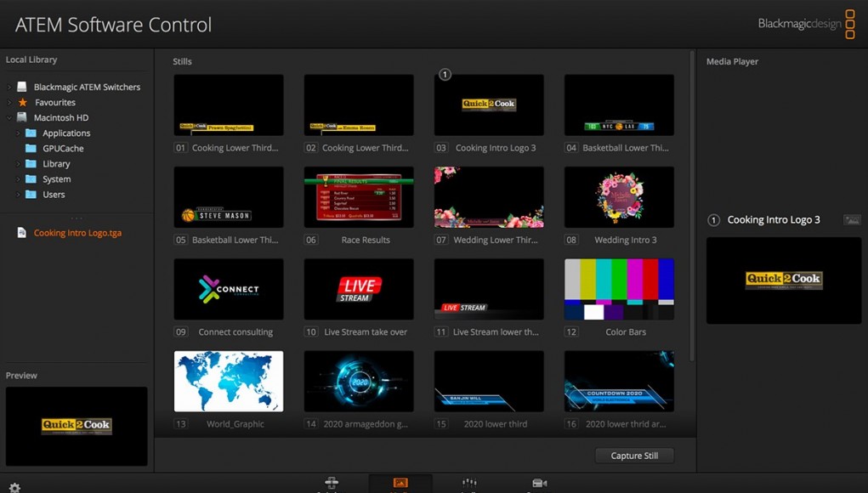Click the still image icon in Media Player
Viewport: 868px width, 493px height.
pyautogui.click(x=851, y=220)
